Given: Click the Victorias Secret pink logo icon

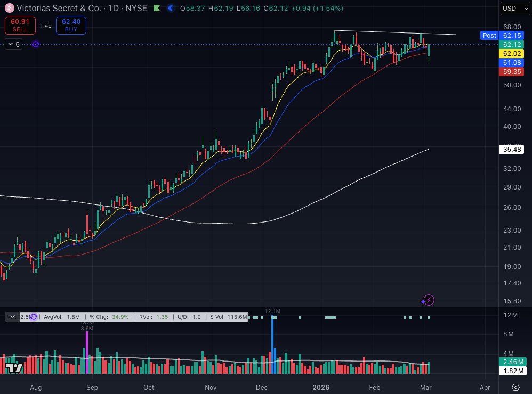Looking at the screenshot, I should [9, 8].
